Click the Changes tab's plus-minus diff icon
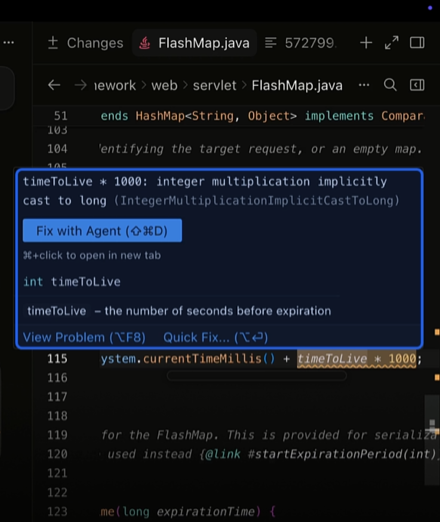 53,43
